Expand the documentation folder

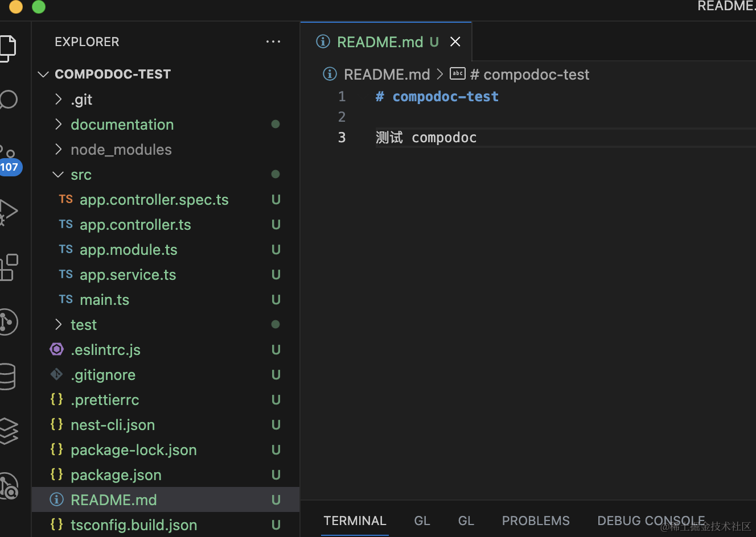tap(122, 125)
